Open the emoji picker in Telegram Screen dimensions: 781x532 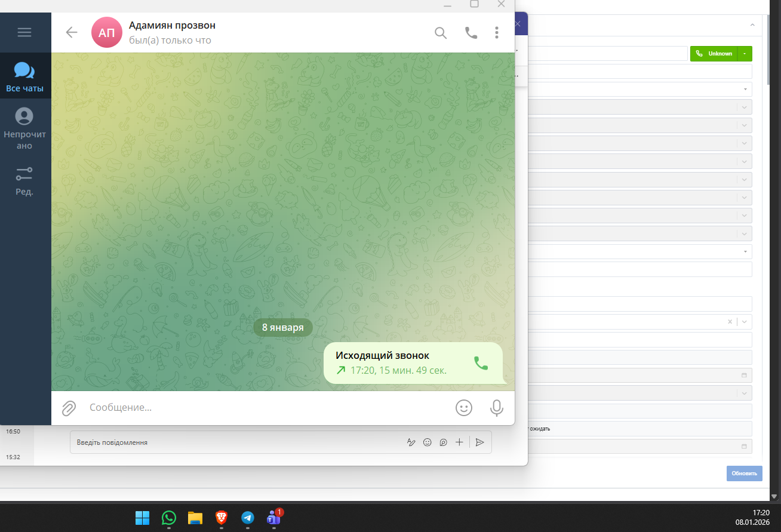(x=464, y=407)
